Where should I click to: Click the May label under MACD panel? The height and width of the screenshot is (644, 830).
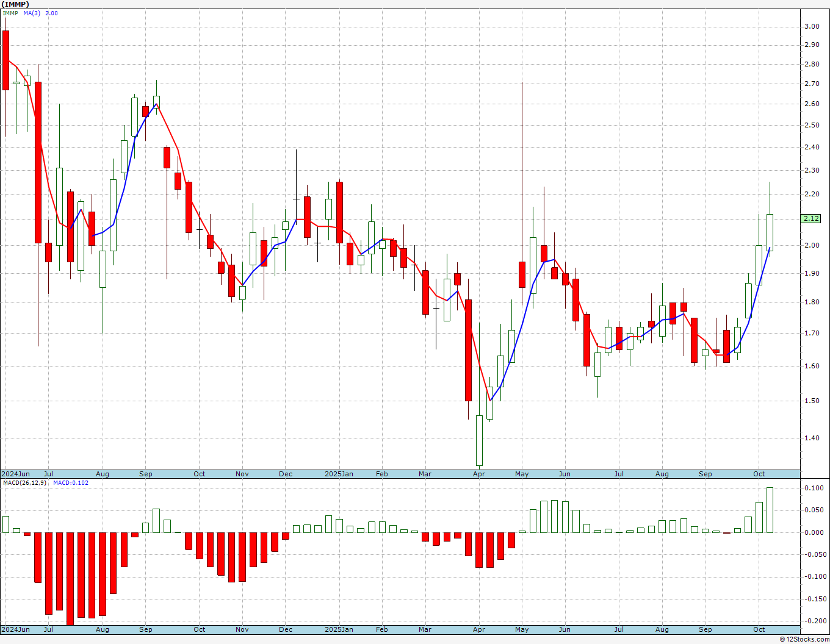[522, 629]
